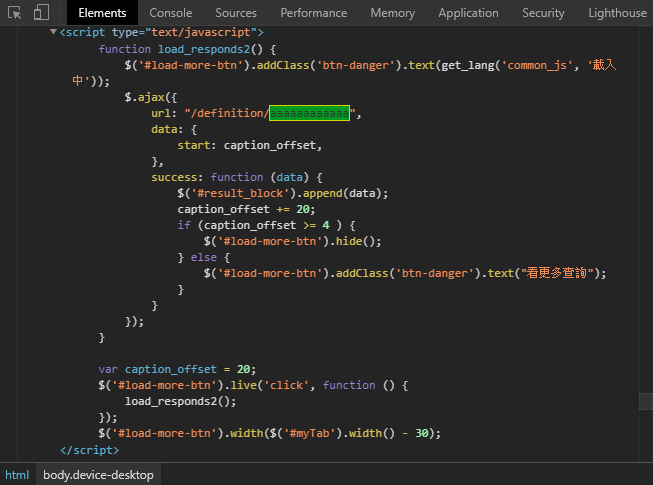Click the <script type="text/javascript"> opening tag
The height and width of the screenshot is (485, 653).
162,32
